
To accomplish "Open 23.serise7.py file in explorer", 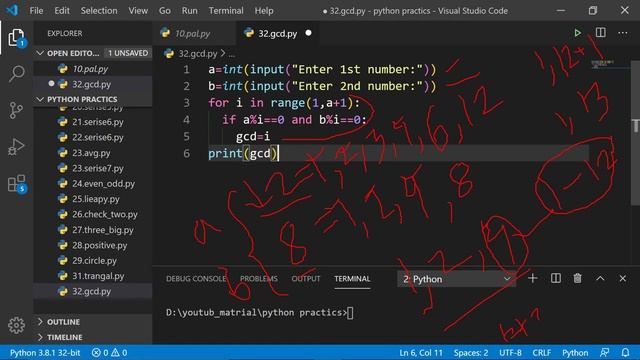I will point(93,168).
